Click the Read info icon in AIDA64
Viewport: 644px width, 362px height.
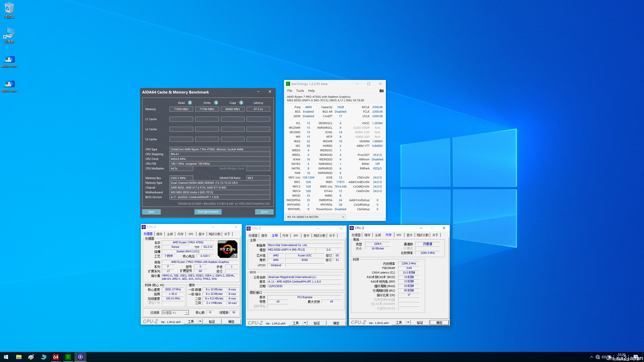pyautogui.click(x=190, y=103)
